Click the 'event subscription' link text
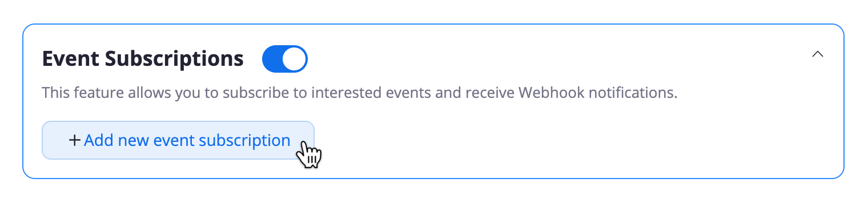 [x=222, y=140]
